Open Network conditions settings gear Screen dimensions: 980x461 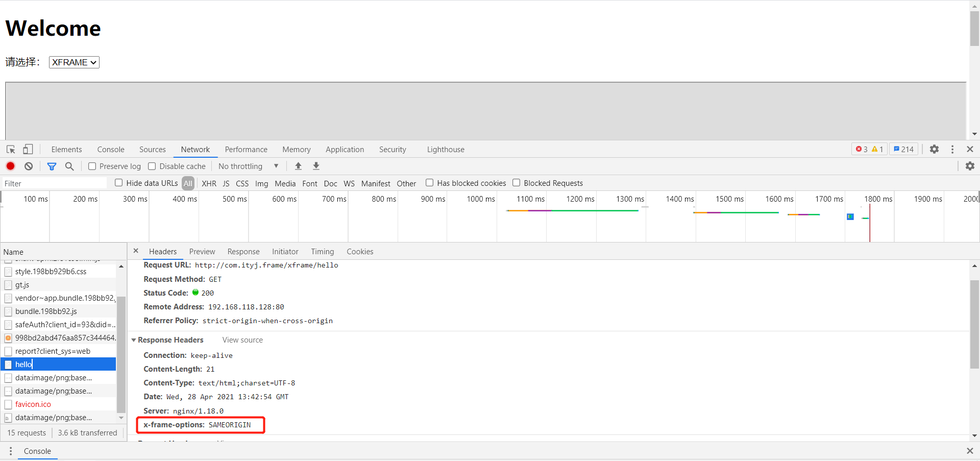click(970, 166)
